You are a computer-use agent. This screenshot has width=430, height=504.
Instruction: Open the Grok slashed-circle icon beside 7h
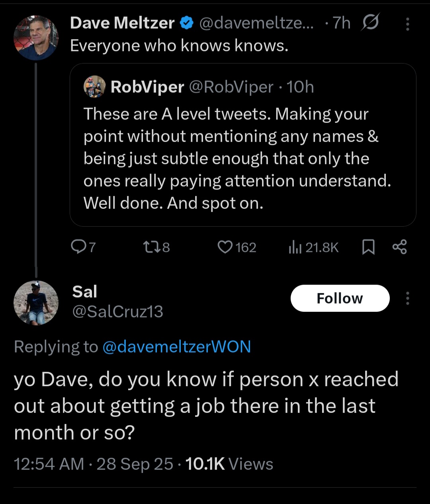click(370, 22)
